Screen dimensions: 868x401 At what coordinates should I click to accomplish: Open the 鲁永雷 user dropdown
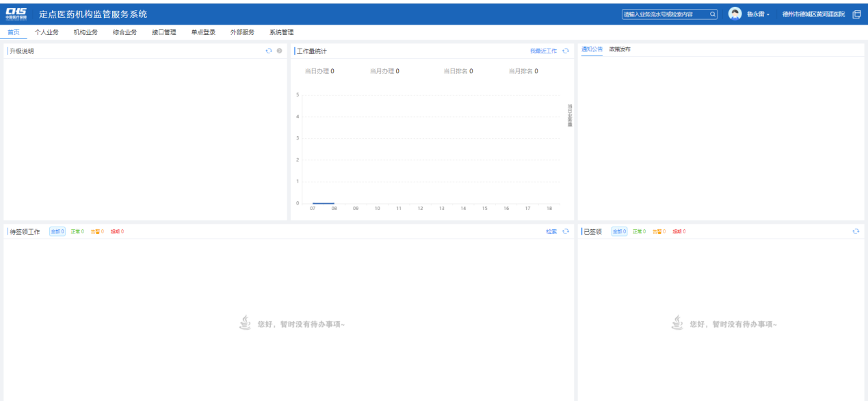pos(758,14)
